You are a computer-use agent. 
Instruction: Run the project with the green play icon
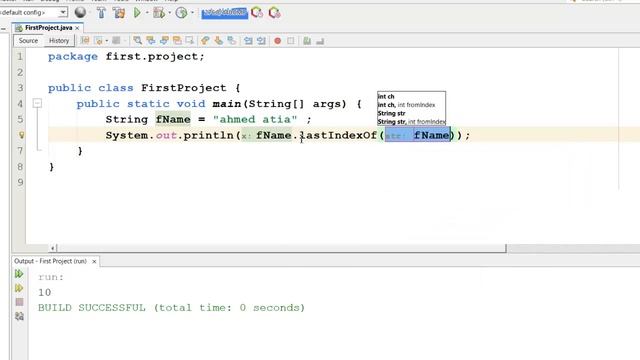[x=137, y=13]
